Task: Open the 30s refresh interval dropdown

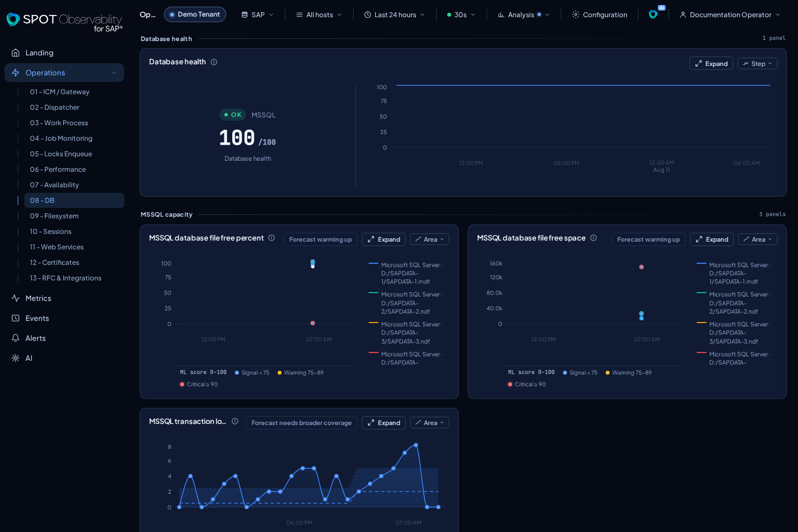Action: point(461,14)
